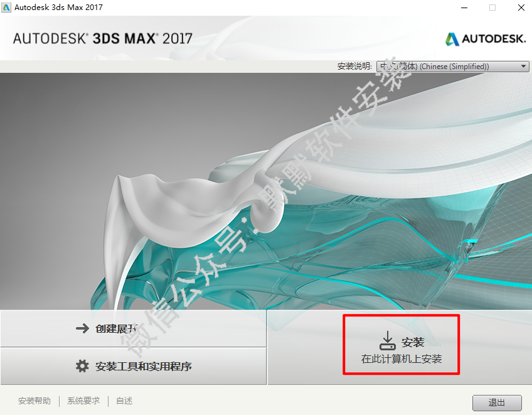
Task: Click the 安装说明 label
Action: 354,66
